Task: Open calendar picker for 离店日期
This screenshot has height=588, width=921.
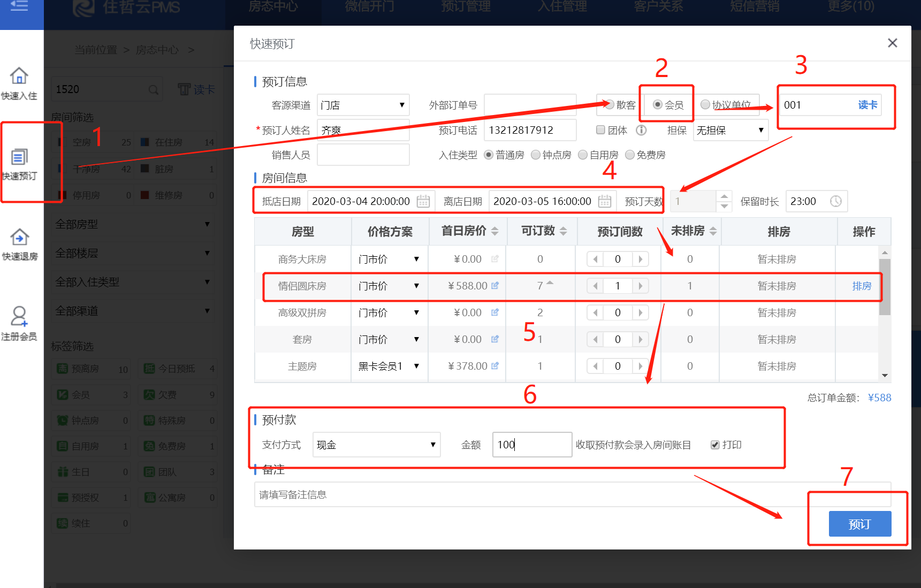Action: [x=605, y=201]
